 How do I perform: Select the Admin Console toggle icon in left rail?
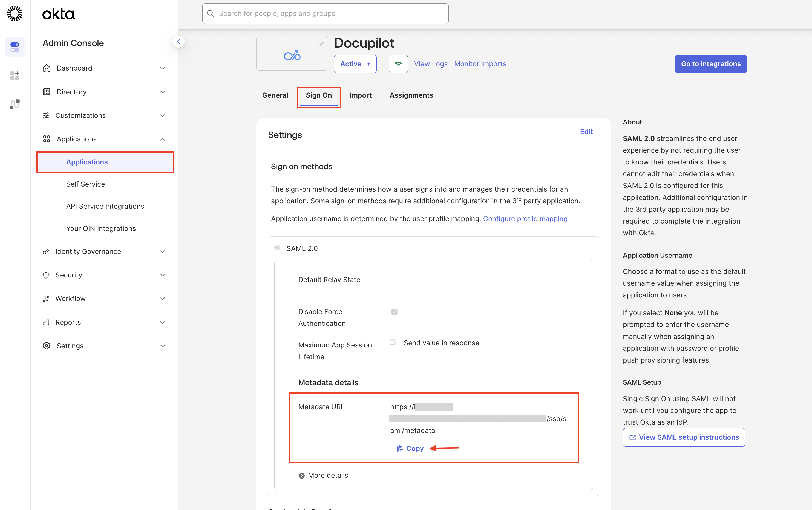click(x=15, y=47)
